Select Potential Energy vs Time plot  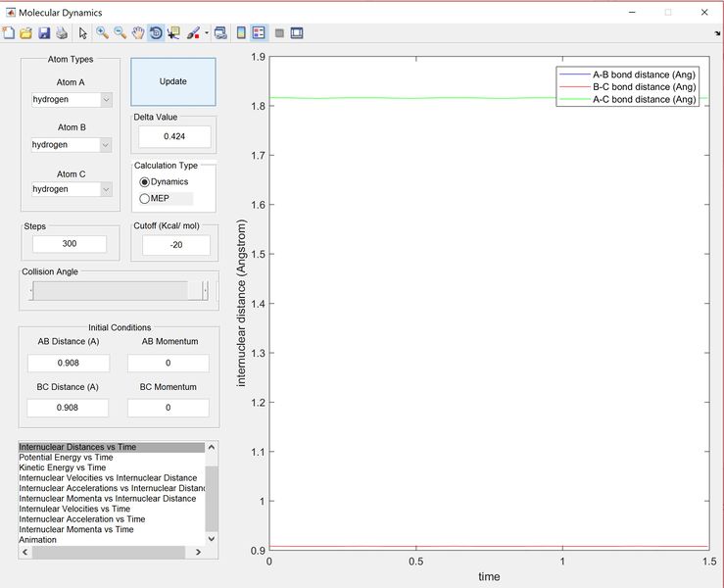pos(67,458)
